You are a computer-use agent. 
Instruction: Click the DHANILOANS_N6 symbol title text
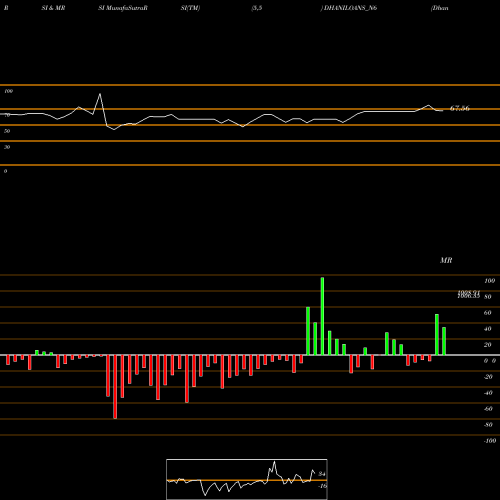(350, 8)
